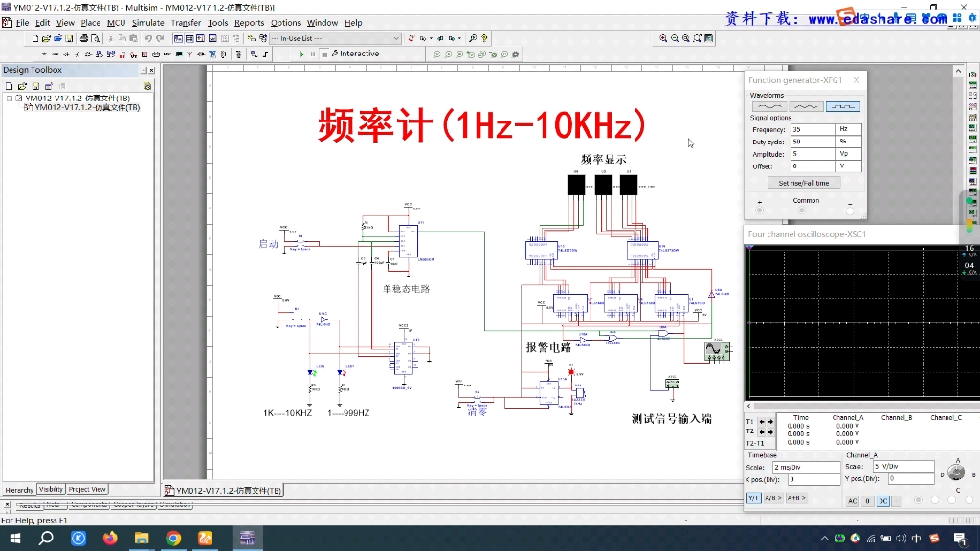Open simulation settings gear icon
Viewport: 980px width, 551px height.
pos(516,55)
